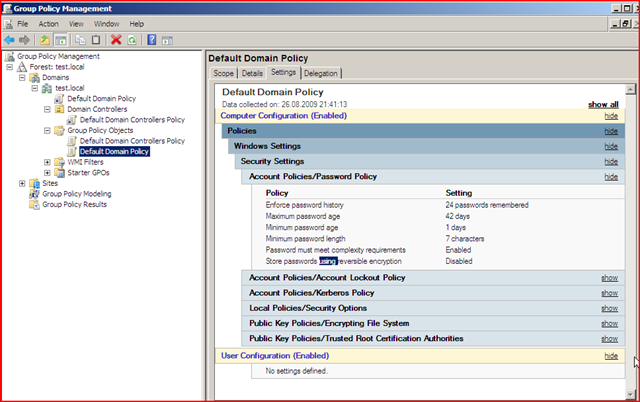640x402 pixels.
Task: Click the Show/Hide Action Pane icon
Action: [x=167, y=40]
